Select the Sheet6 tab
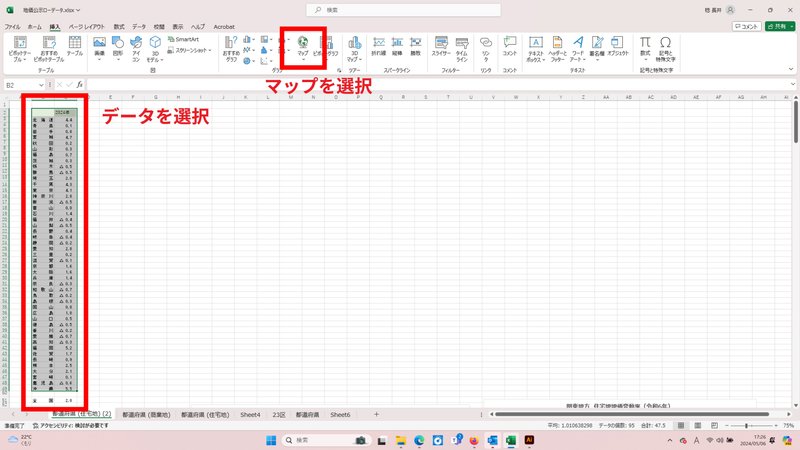The height and width of the screenshot is (450, 800). point(340,415)
